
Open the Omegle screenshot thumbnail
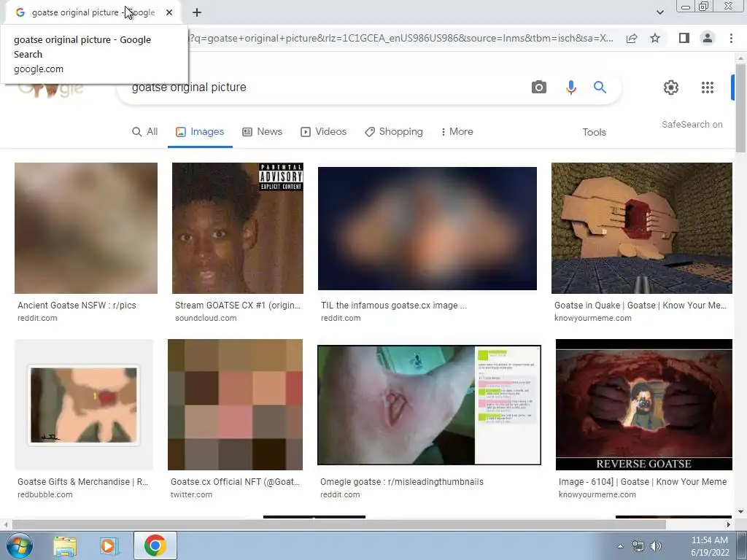[x=429, y=405]
